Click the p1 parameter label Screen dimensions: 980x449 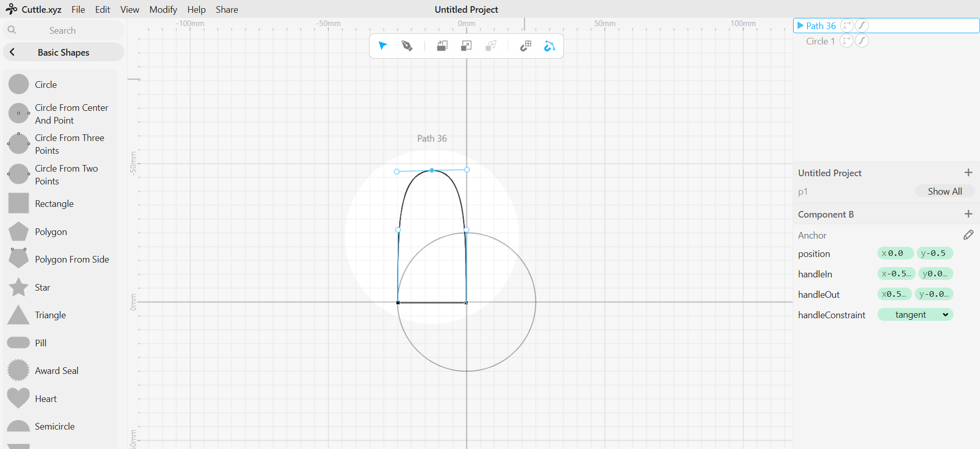coord(803,192)
